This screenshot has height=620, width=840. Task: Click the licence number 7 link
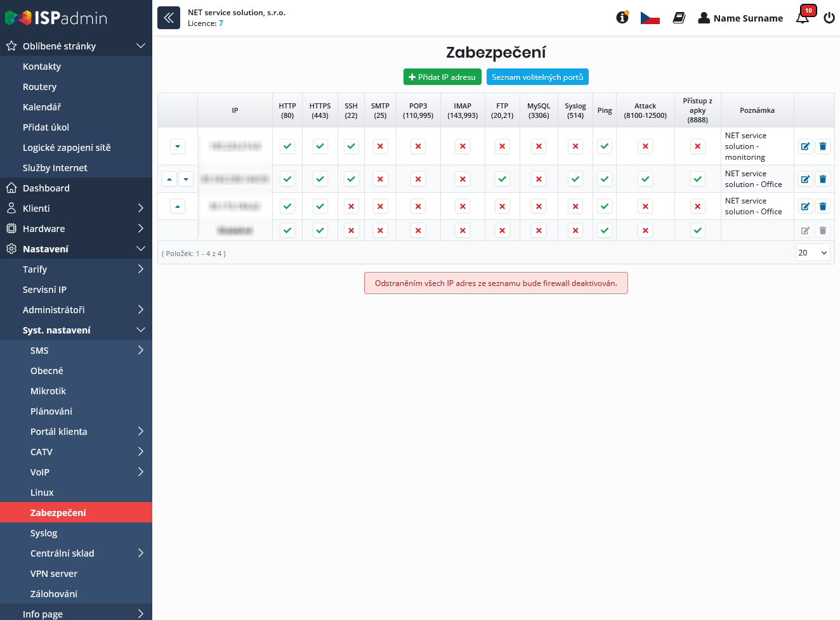click(x=221, y=23)
